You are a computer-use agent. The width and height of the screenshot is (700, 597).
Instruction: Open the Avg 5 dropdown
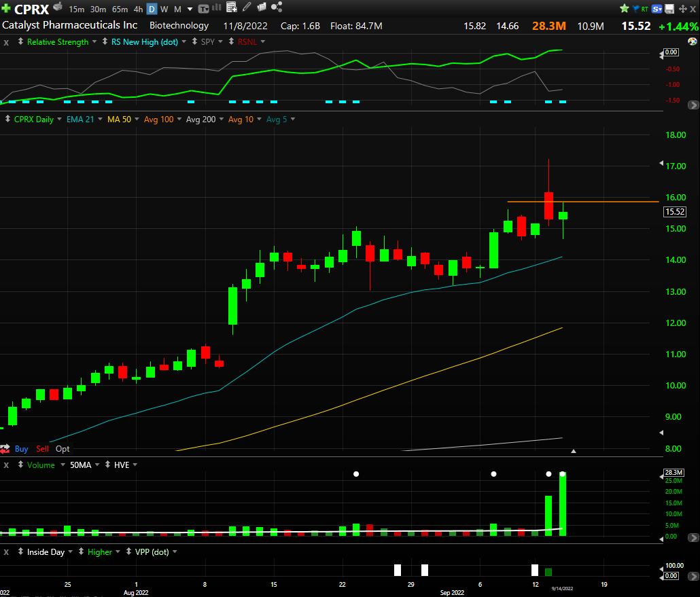293,119
